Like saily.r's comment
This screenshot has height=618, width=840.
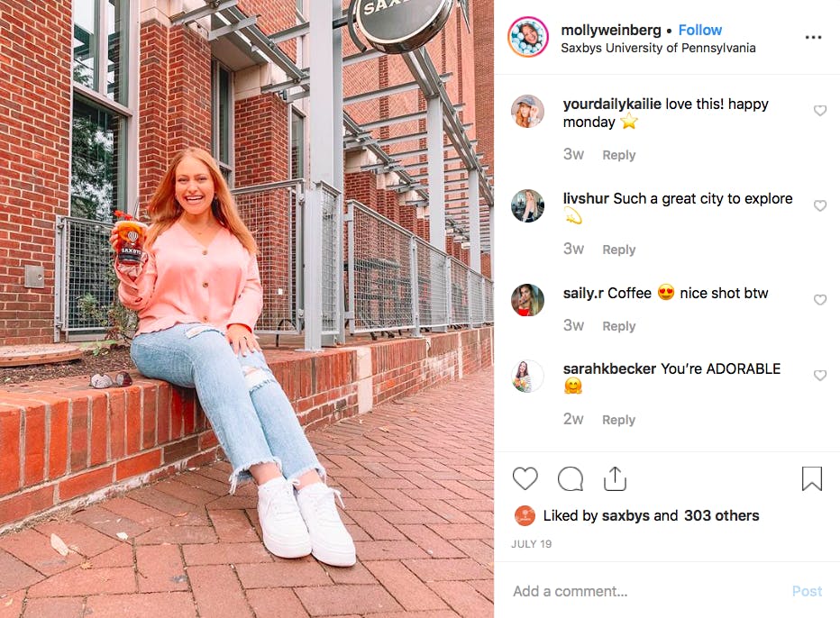(820, 299)
